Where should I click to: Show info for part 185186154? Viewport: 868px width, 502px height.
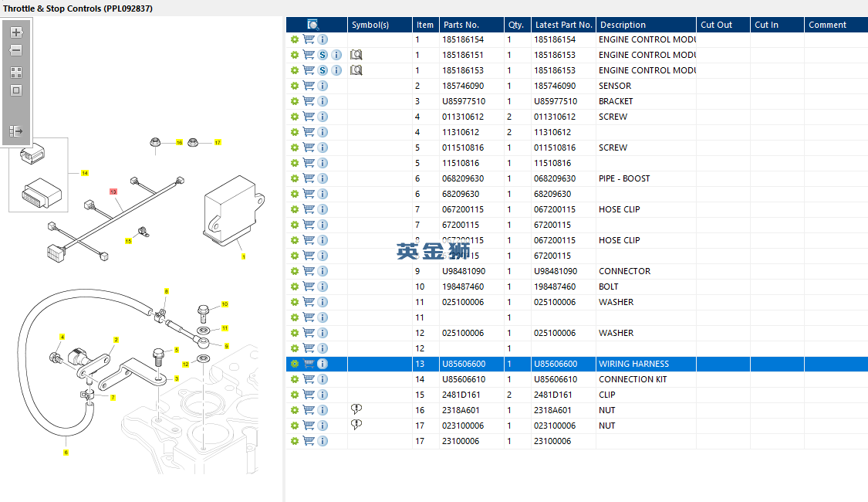(323, 39)
